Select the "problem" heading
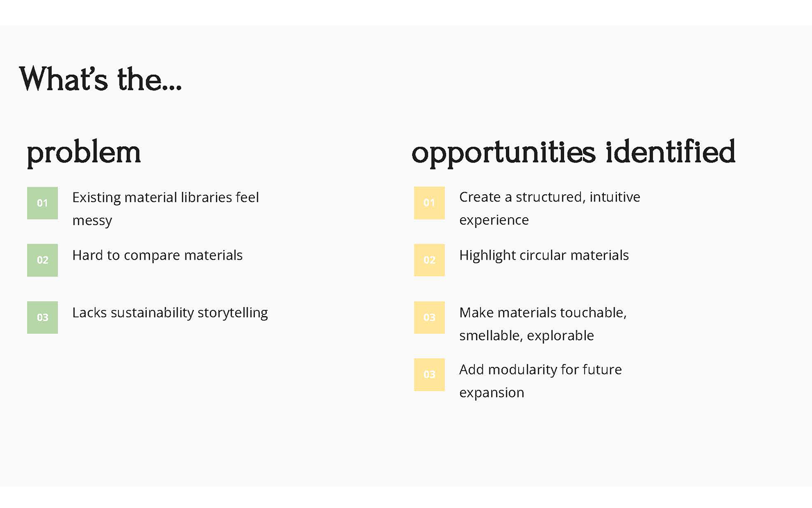Viewport: 812px width, 508px height. (x=83, y=152)
